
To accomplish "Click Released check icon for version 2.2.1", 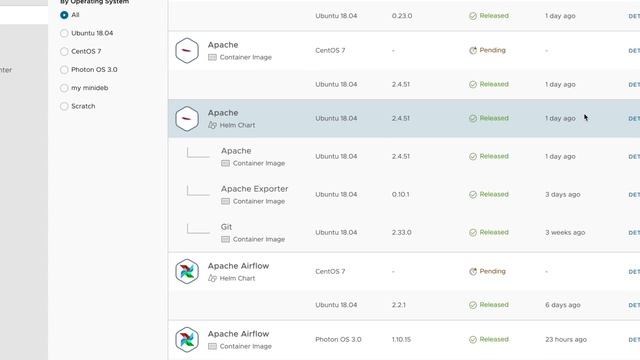I will click(473, 305).
